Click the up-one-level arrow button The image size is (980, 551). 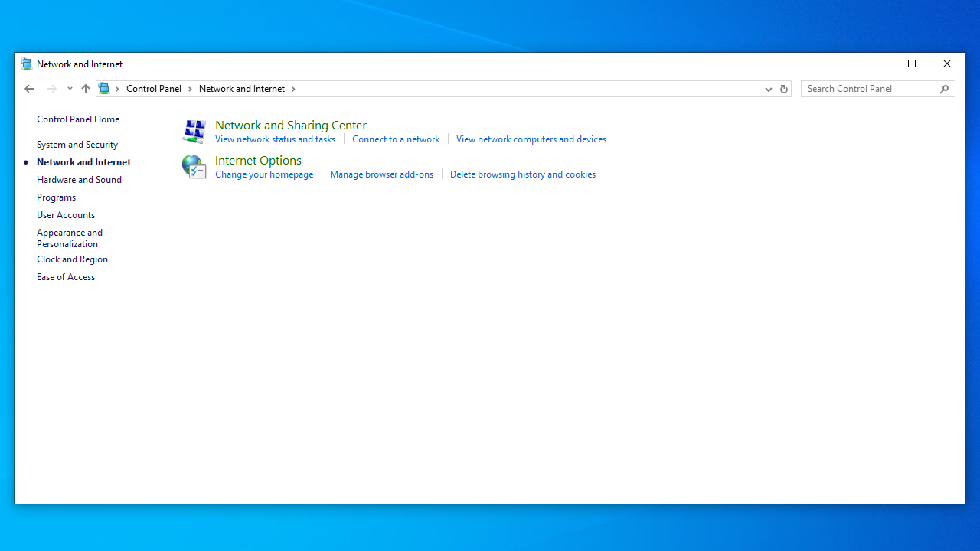tap(86, 89)
